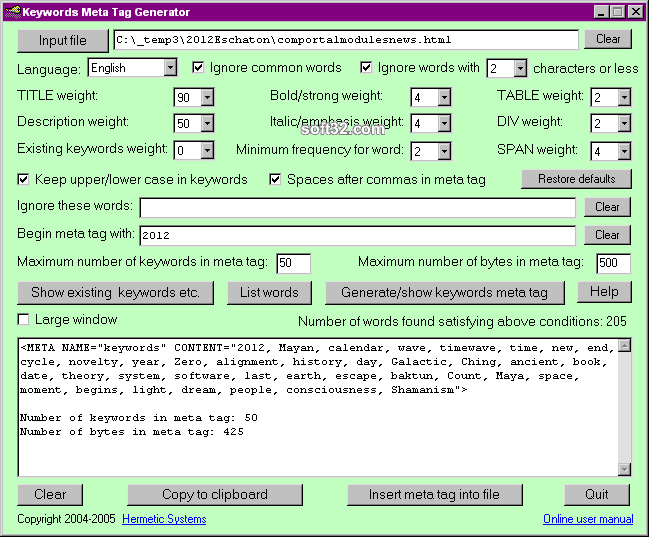649x537 pixels.
Task: Click the maximum number of keywords field
Action: (293, 263)
